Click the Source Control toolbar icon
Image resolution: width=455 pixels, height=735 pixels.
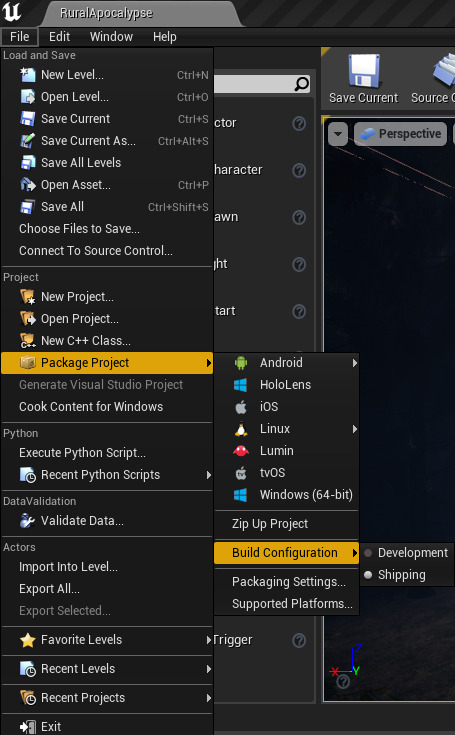(444, 71)
